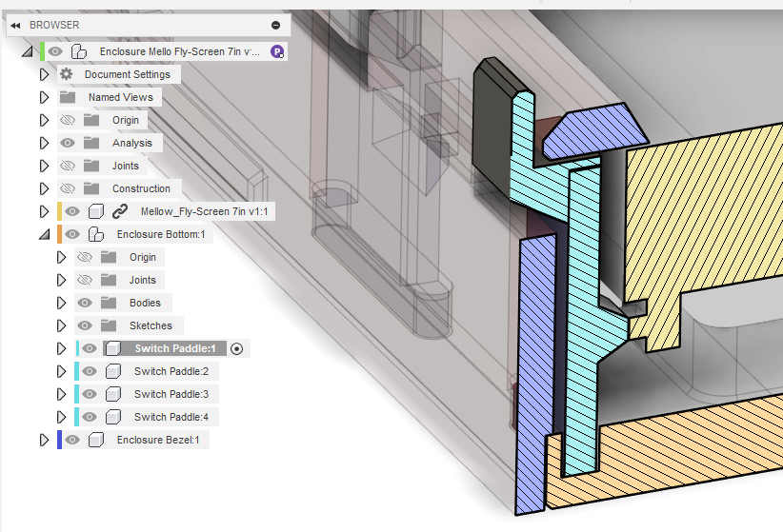The height and width of the screenshot is (532, 783).
Task: Expand Named Views node
Action: 44,97
